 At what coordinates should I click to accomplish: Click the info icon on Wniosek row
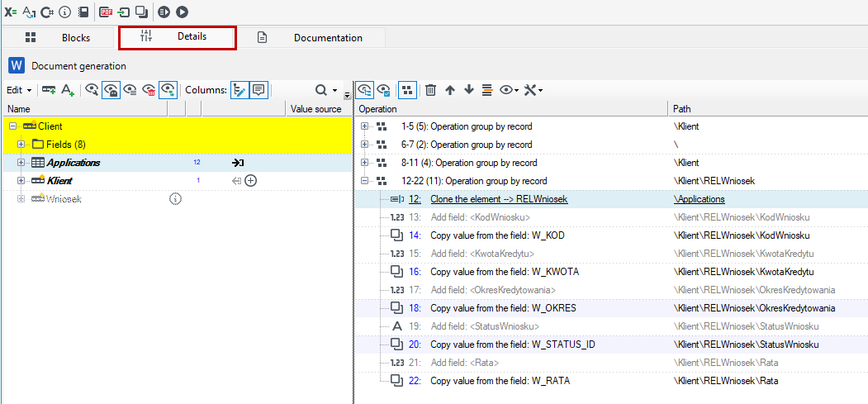[175, 198]
